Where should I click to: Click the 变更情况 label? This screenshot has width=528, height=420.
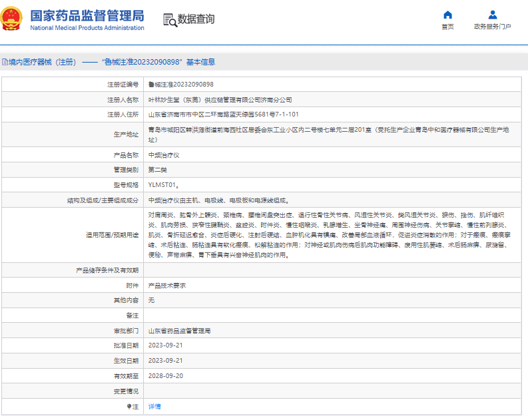point(126,391)
